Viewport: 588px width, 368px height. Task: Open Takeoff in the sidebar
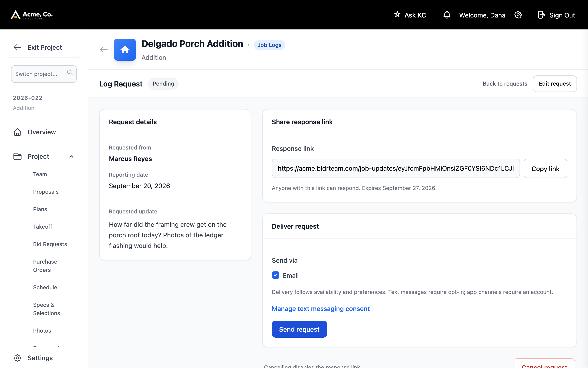[x=43, y=227]
